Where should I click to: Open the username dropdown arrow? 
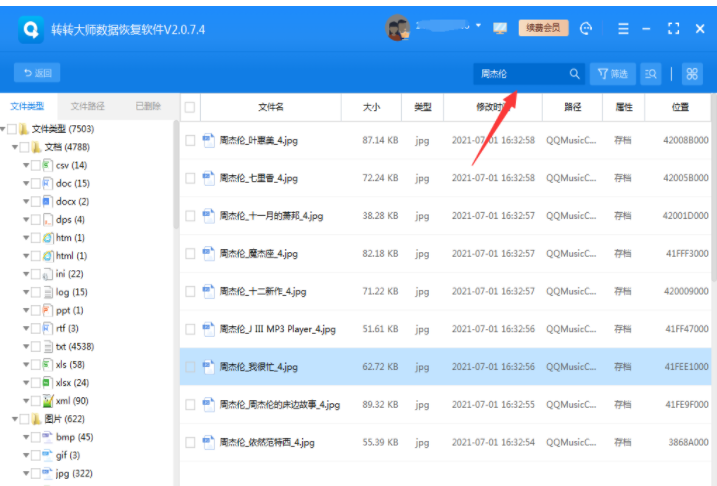pyautogui.click(x=478, y=26)
